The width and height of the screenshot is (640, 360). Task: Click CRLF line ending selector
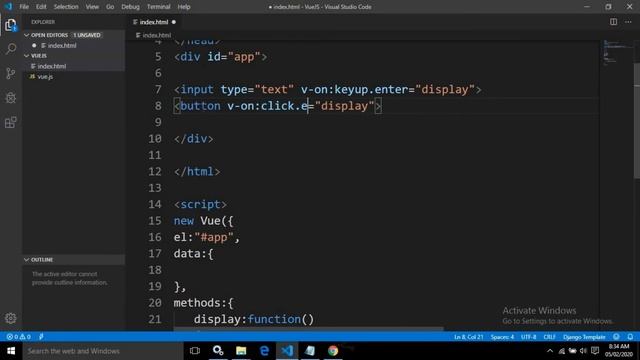(x=549, y=337)
